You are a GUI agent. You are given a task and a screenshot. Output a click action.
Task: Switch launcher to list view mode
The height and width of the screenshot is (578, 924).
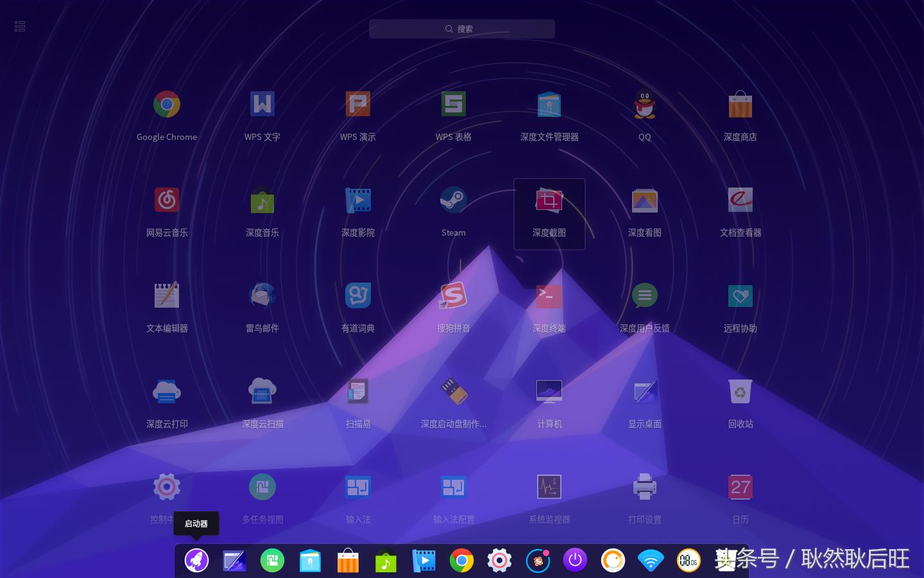[19, 26]
